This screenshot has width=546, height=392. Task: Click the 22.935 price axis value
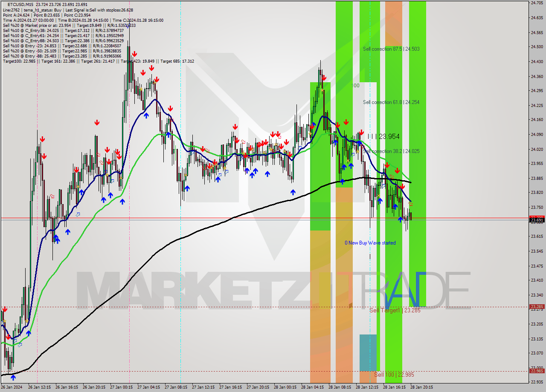(537, 382)
